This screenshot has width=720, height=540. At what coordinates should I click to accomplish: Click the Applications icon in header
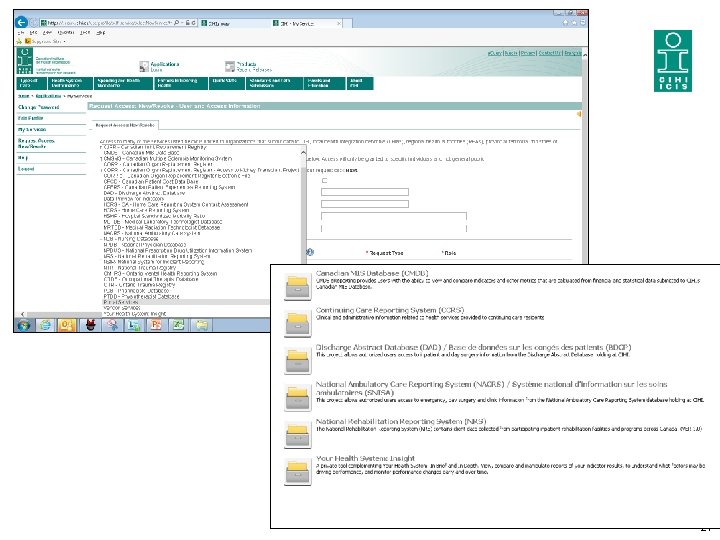click(x=143, y=67)
